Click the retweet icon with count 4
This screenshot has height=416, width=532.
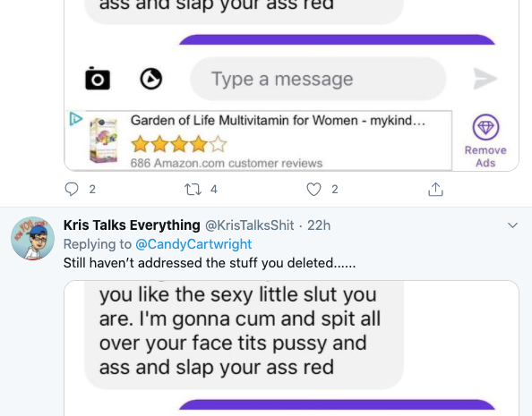click(193, 189)
